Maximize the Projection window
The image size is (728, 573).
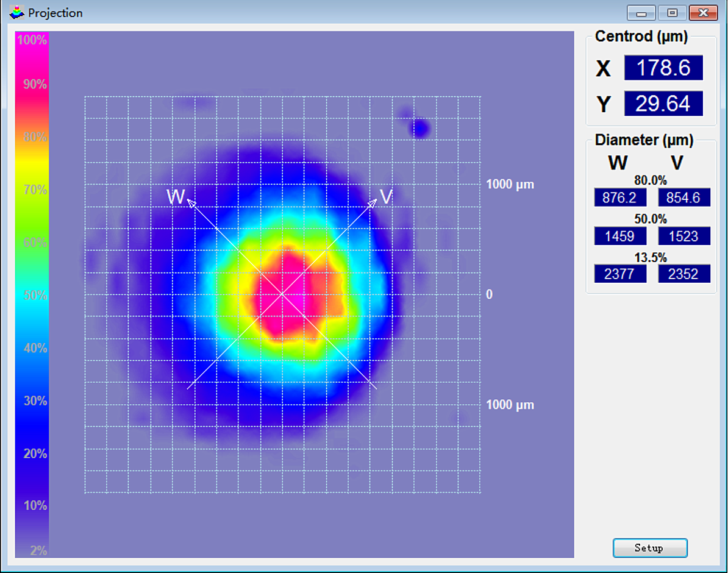(672, 13)
